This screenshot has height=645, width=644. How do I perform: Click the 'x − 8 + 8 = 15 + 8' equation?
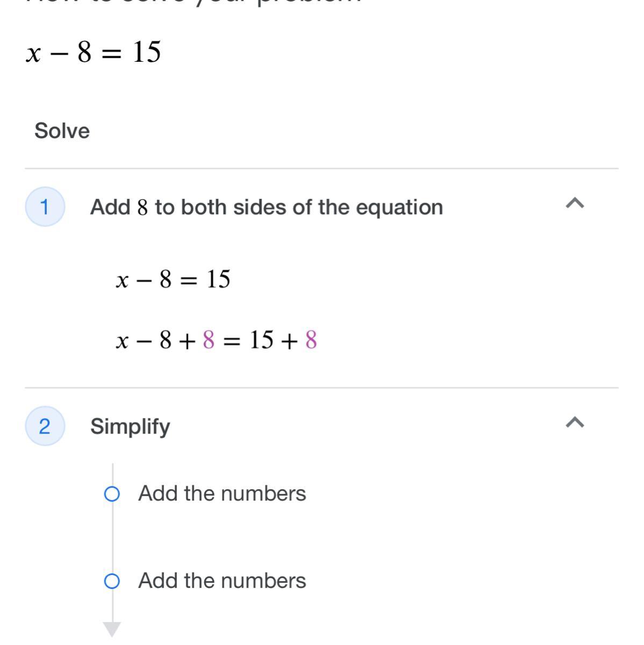[216, 340]
